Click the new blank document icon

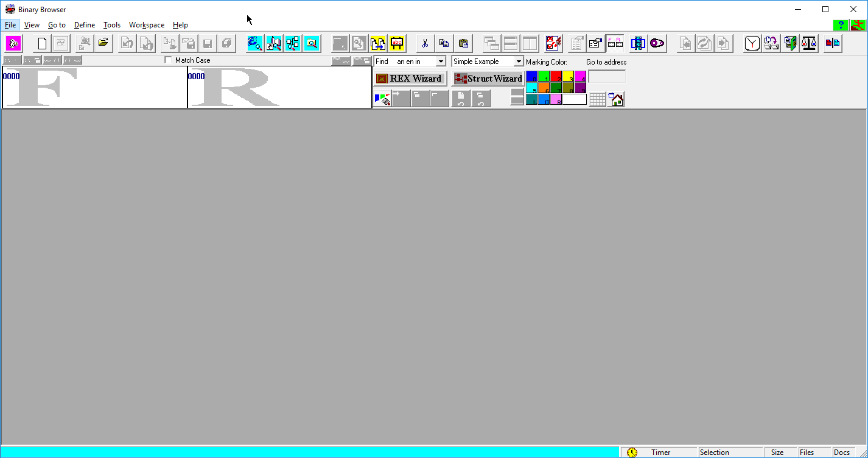(x=42, y=43)
